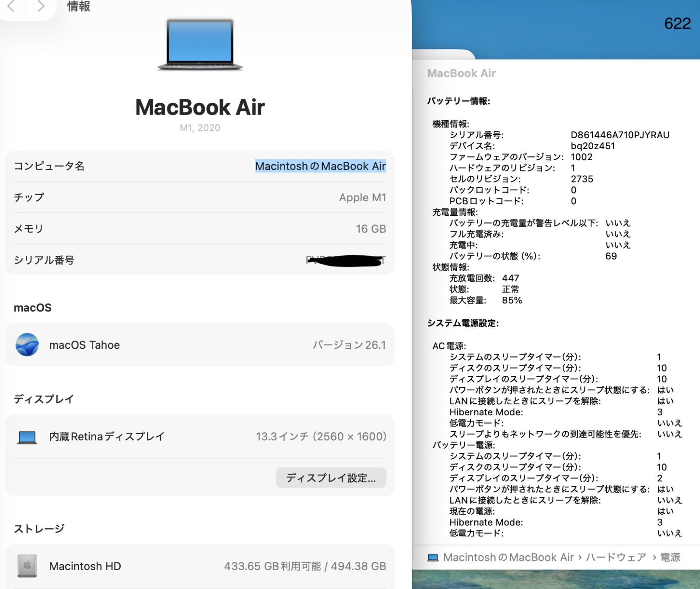
Task: Select ハードウェア in the path bar
Action: coord(616,557)
